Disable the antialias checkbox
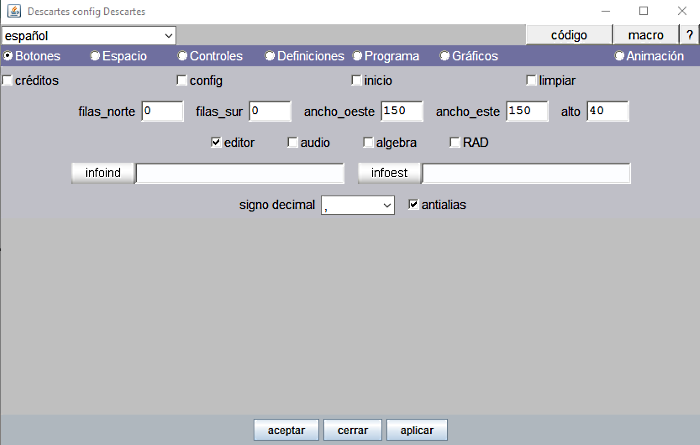This screenshot has height=445, width=700. click(413, 204)
